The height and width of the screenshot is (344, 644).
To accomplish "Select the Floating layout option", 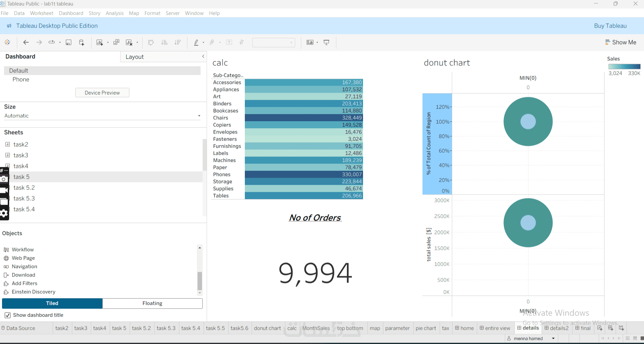I will click(152, 303).
